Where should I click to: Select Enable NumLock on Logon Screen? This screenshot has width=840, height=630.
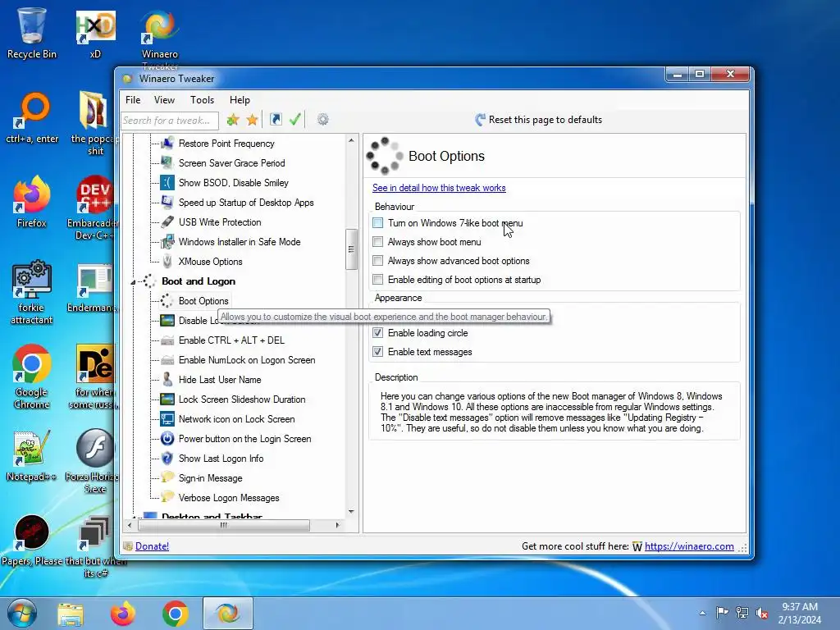pyautogui.click(x=247, y=360)
